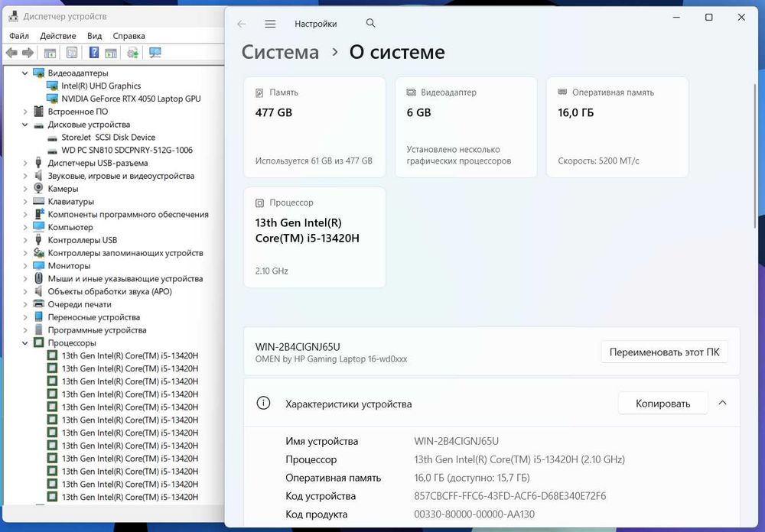Click the search magnifier icon in Settings

click(371, 23)
